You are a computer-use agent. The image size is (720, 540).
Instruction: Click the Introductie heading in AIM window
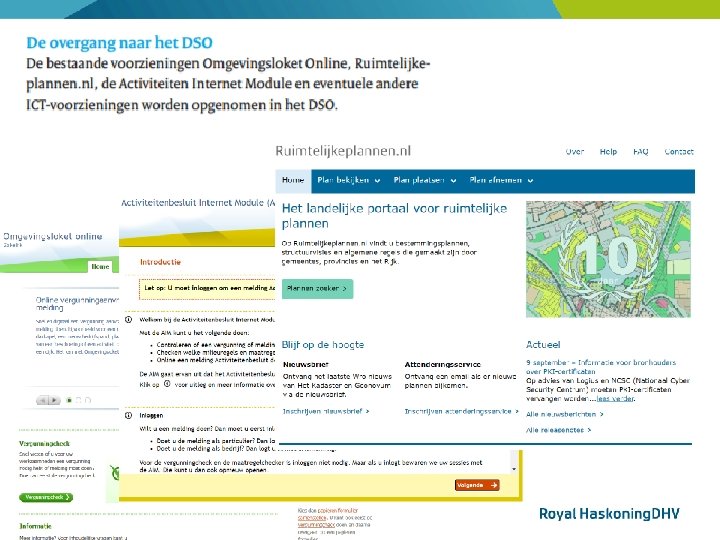[160, 262]
